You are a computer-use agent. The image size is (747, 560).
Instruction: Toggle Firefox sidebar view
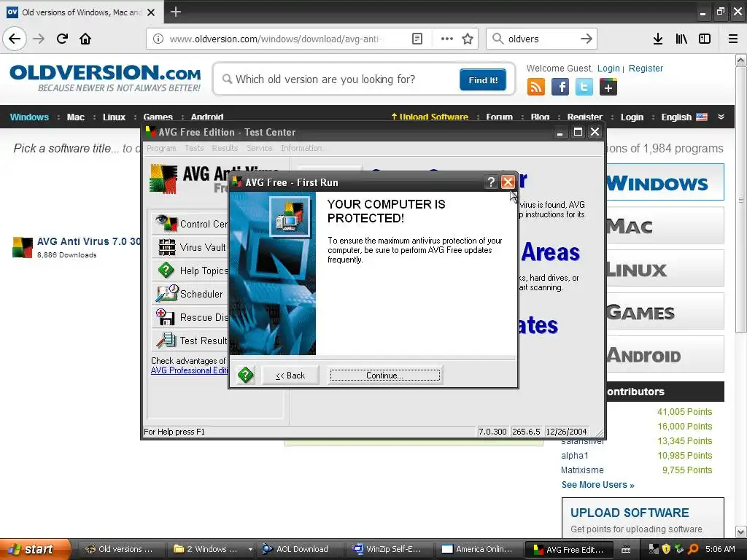705,39
